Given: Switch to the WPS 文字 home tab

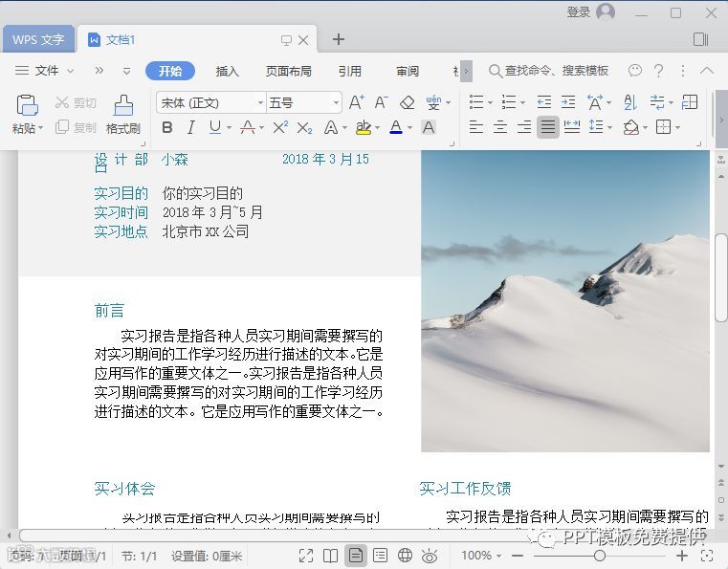Looking at the screenshot, I should coord(38,39).
